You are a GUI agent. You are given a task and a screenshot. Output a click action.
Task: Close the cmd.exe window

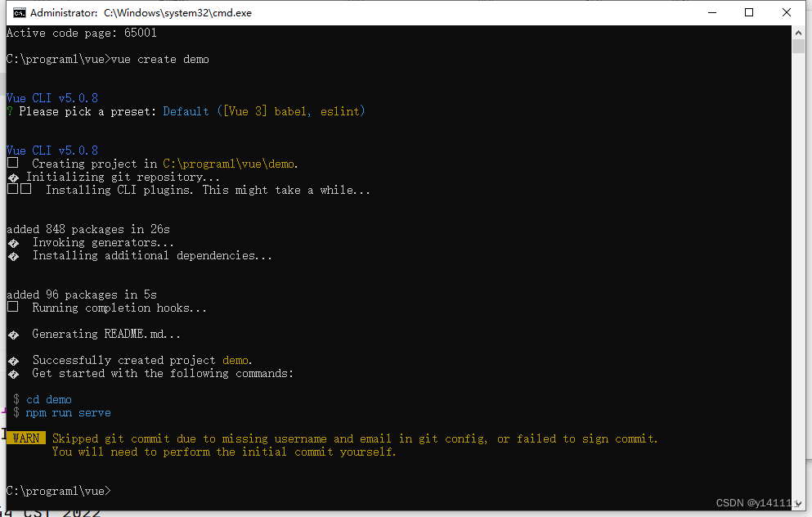click(786, 12)
